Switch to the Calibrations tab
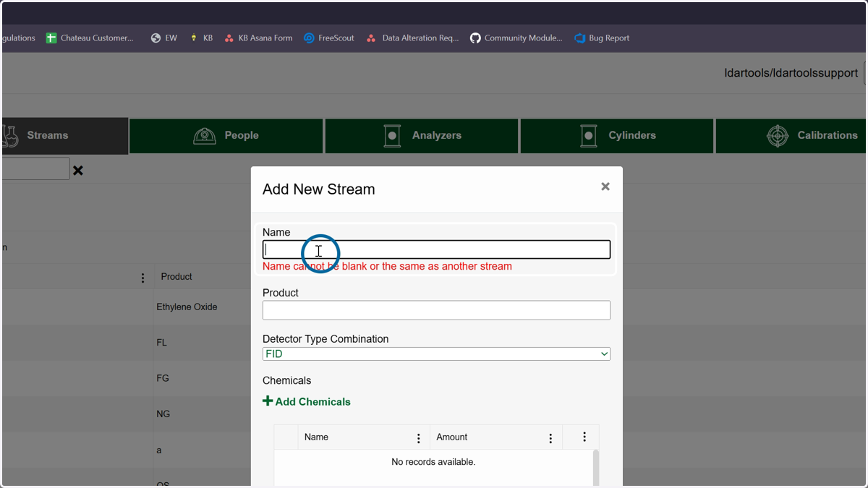Viewport: 868px width, 488px height. pyautogui.click(x=791, y=136)
